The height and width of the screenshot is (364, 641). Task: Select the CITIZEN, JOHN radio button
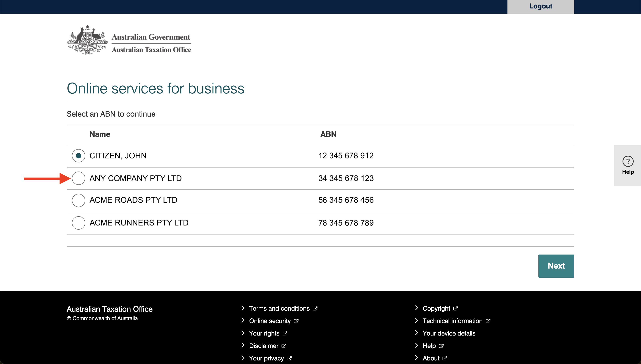click(79, 156)
